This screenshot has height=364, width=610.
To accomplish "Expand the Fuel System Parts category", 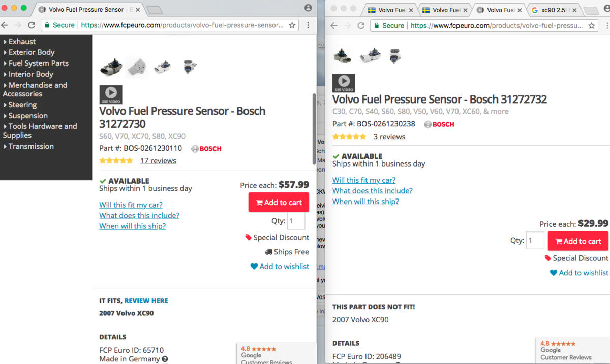I will point(38,63).
